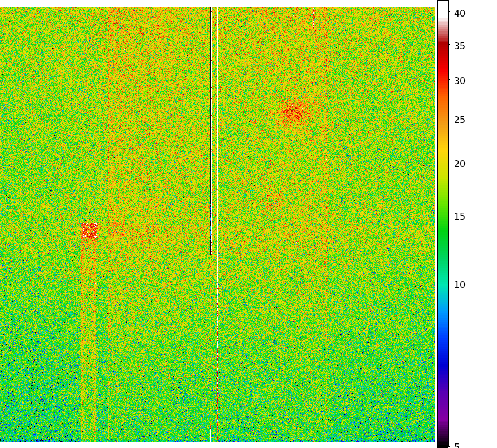The width and height of the screenshot is (497, 448).
Task: Click the thin white vertical line below black line
Action: [210, 343]
